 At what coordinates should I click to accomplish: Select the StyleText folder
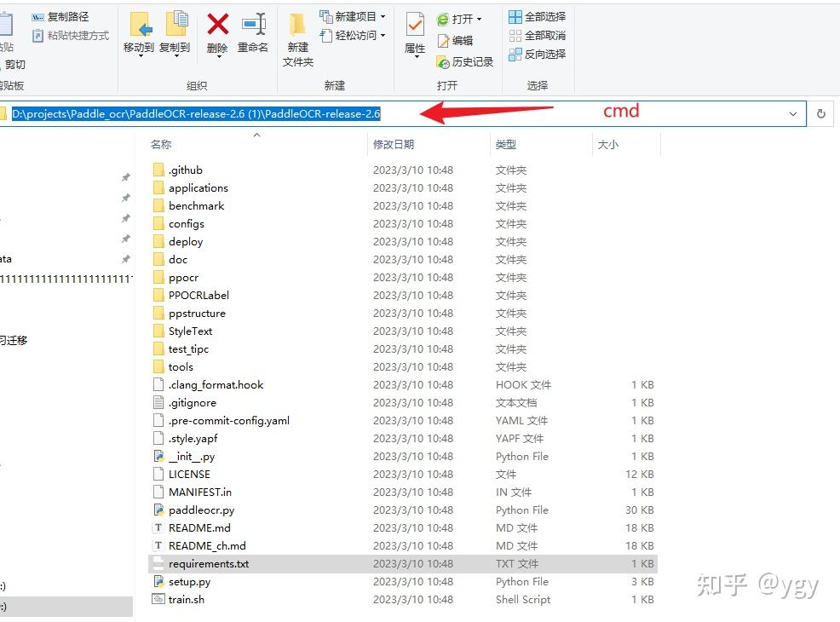190,331
